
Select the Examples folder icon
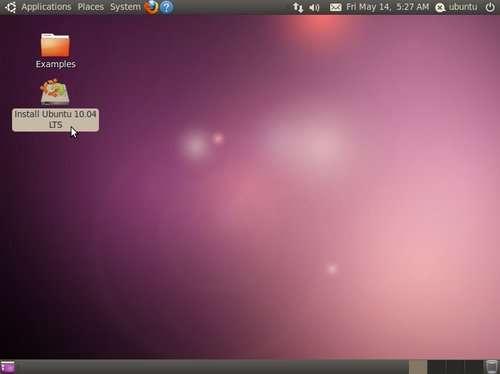(x=55, y=45)
